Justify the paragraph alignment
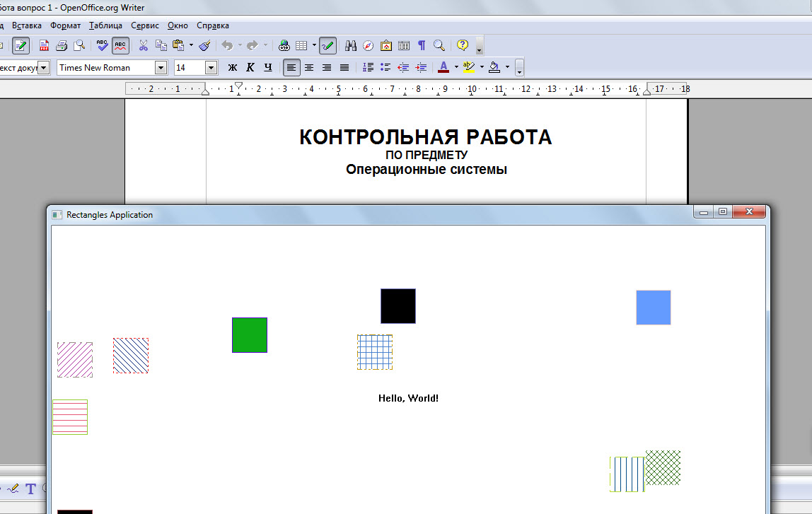This screenshot has height=514, width=812. pos(344,68)
